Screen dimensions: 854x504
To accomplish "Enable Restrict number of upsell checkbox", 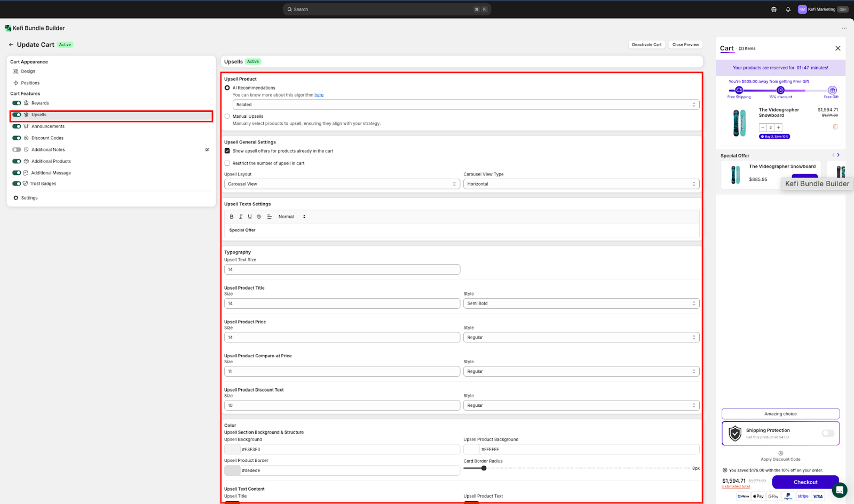I will (227, 163).
